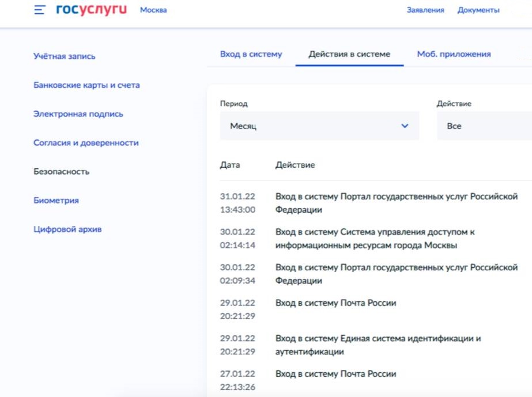Open Учётная запись in the sidebar
The image size is (532, 397).
[x=65, y=56]
